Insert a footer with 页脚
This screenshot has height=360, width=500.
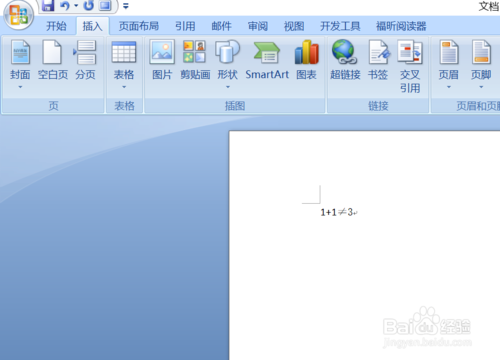click(x=481, y=60)
